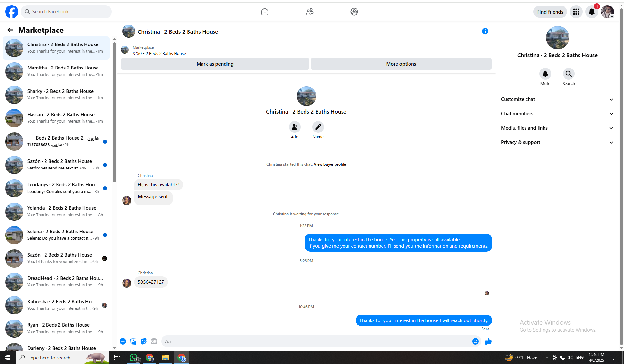This screenshot has height=364, width=624.
Task: Click the Facebook logo icon
Action: [x=12, y=12]
